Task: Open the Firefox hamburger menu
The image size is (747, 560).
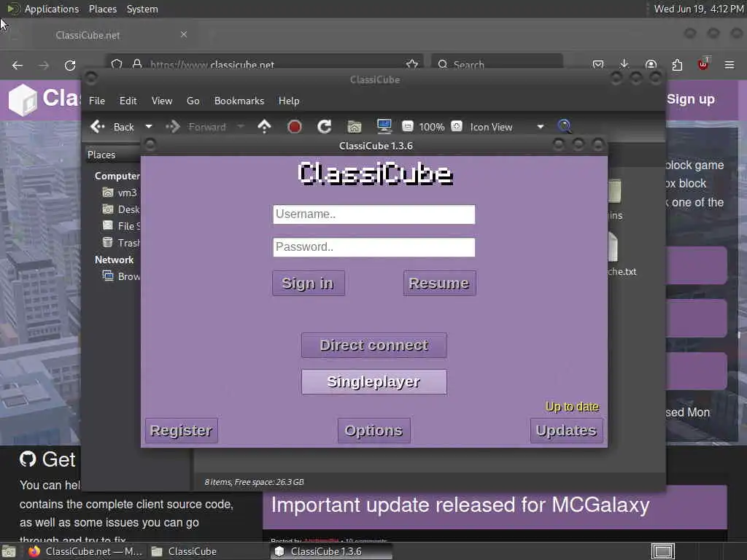Action: (729, 64)
